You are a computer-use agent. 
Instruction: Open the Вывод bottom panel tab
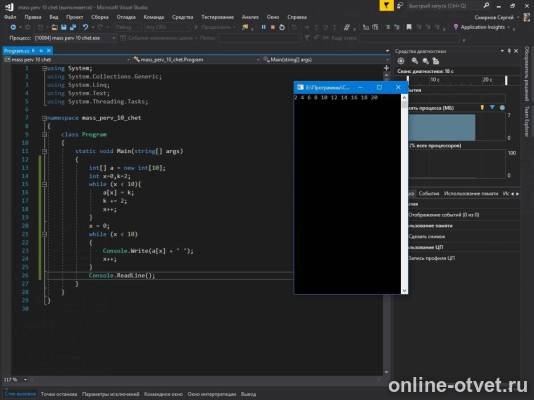(248, 394)
